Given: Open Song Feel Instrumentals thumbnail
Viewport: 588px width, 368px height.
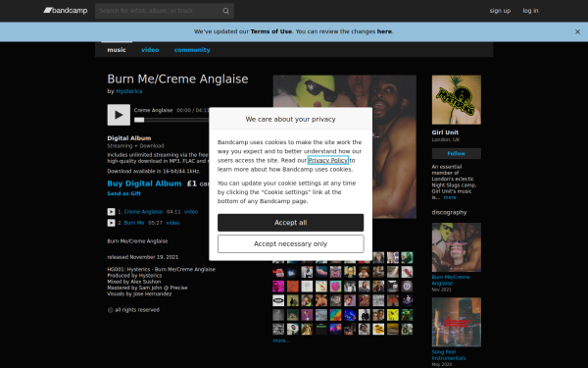Looking at the screenshot, I should coord(457,322).
